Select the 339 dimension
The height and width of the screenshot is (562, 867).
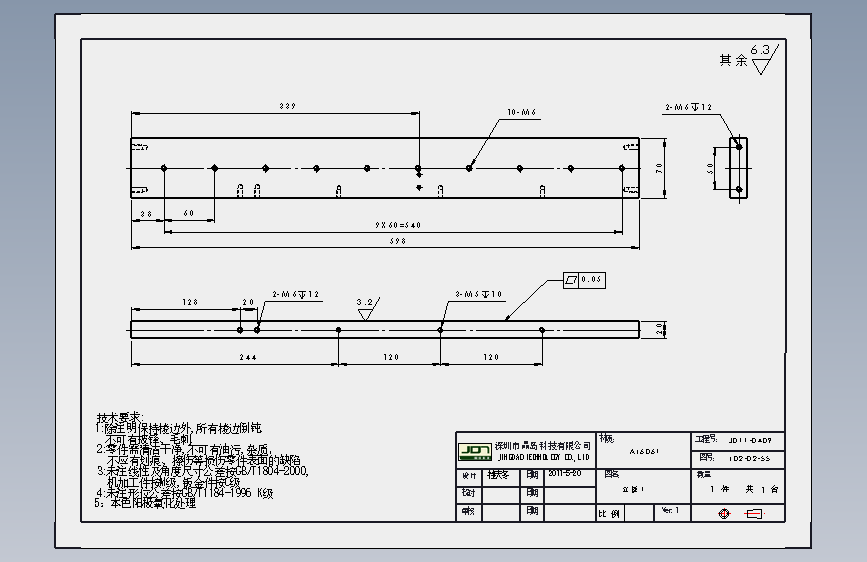tap(288, 106)
